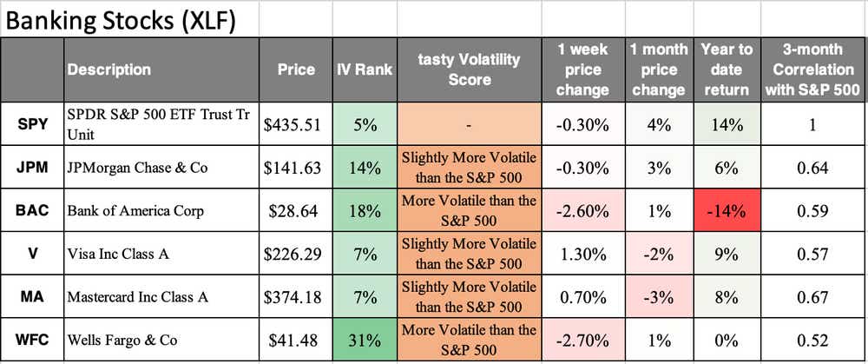The image size is (868, 364).
Task: Select the -2.70% weekly change cell
Action: (x=583, y=340)
